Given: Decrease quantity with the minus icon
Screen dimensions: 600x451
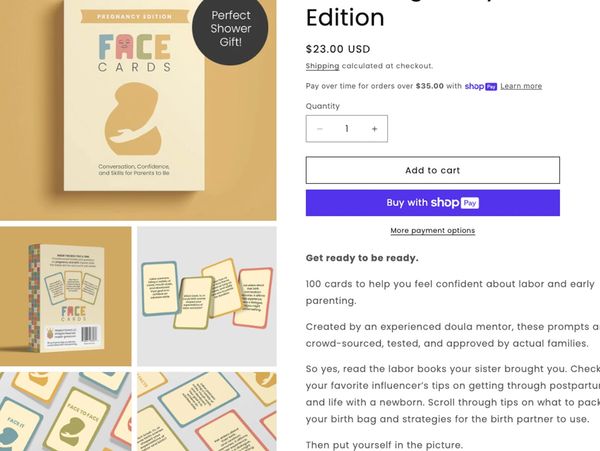Looking at the screenshot, I should click(x=320, y=129).
